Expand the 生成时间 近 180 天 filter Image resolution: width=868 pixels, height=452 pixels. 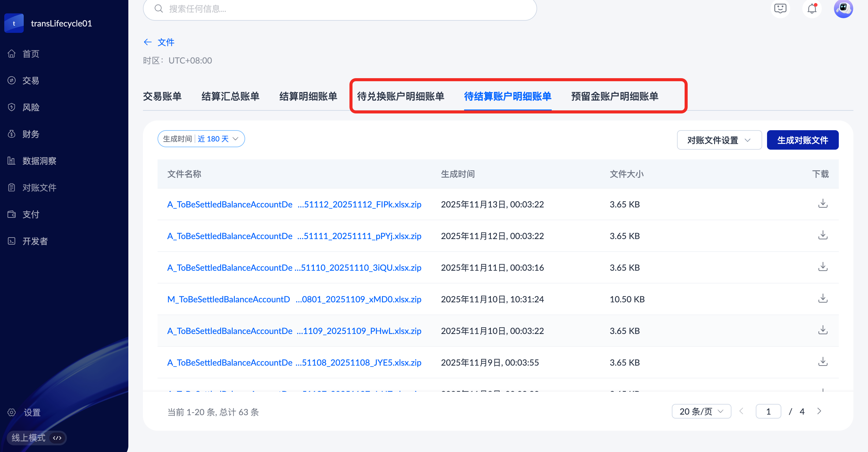(201, 139)
